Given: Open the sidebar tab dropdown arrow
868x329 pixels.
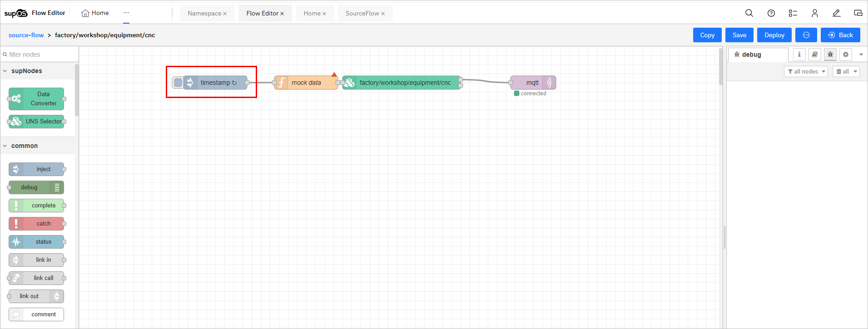Looking at the screenshot, I should point(861,54).
